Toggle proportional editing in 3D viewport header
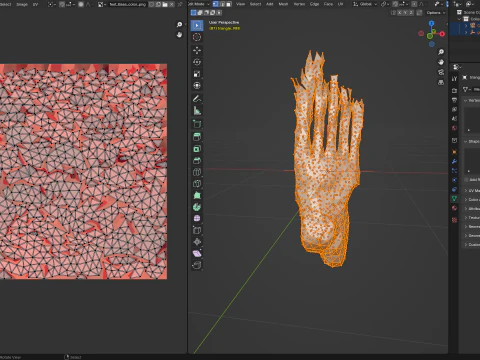 414,4
